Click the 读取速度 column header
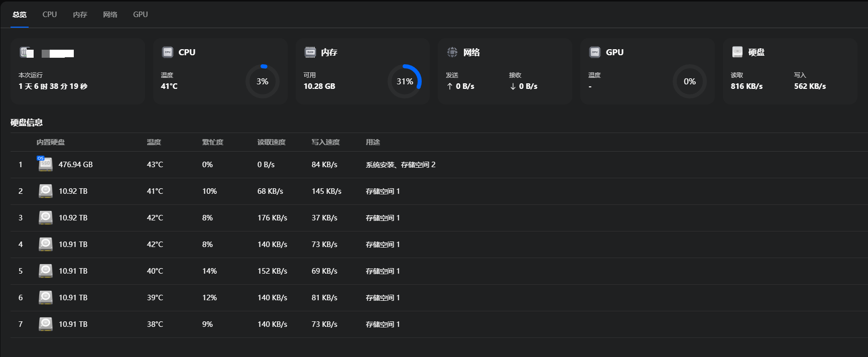Screen dimensions: 868x357 tap(272, 142)
